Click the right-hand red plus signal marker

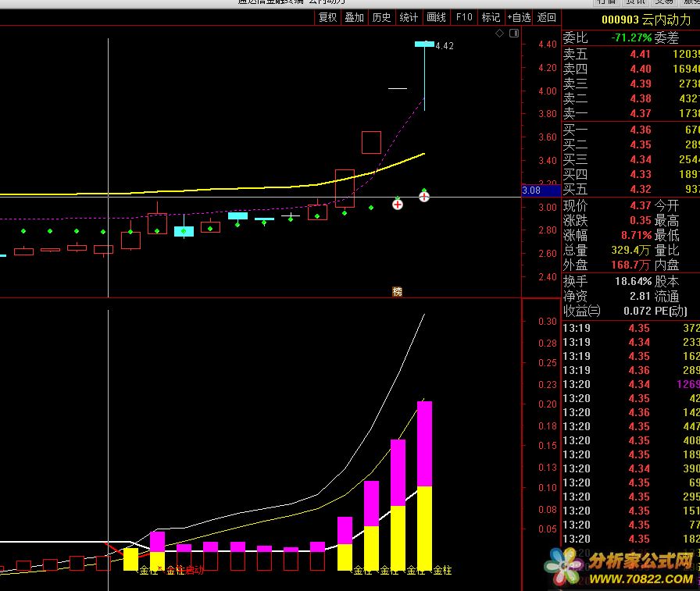point(423,196)
